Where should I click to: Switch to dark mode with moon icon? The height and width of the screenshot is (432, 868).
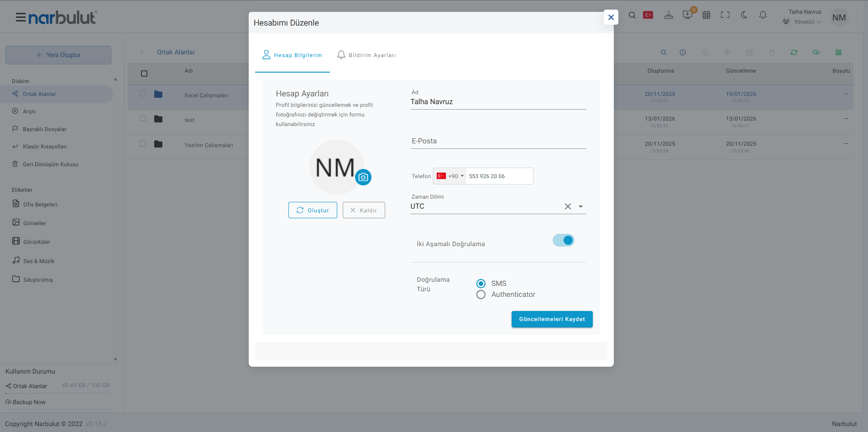coord(744,15)
